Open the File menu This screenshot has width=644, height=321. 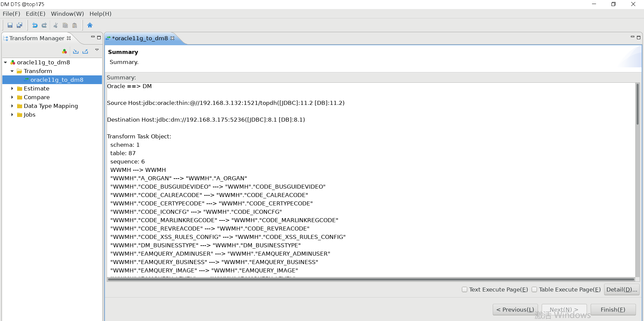[x=11, y=14]
